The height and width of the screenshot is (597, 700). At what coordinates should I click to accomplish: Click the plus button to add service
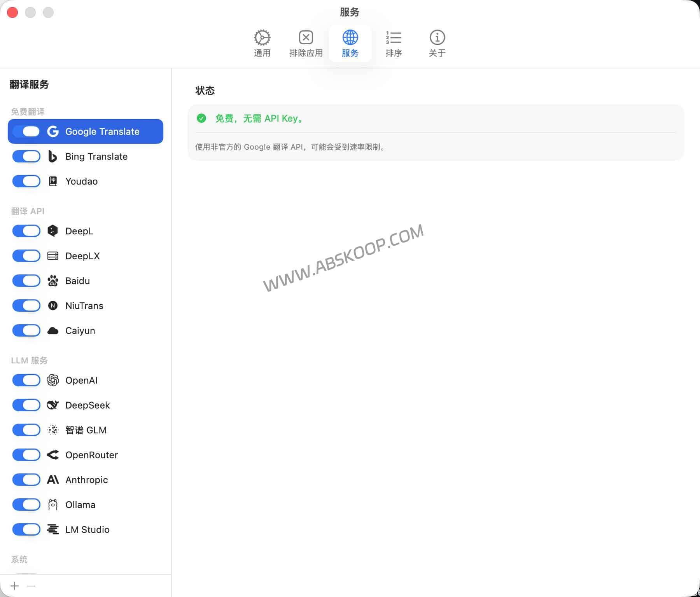click(x=15, y=586)
